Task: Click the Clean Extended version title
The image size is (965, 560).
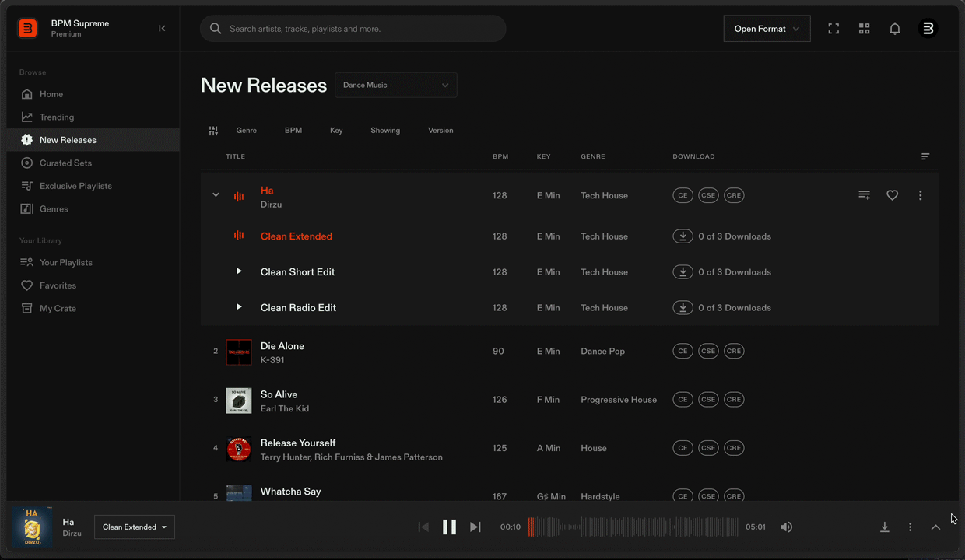Action: coord(297,236)
